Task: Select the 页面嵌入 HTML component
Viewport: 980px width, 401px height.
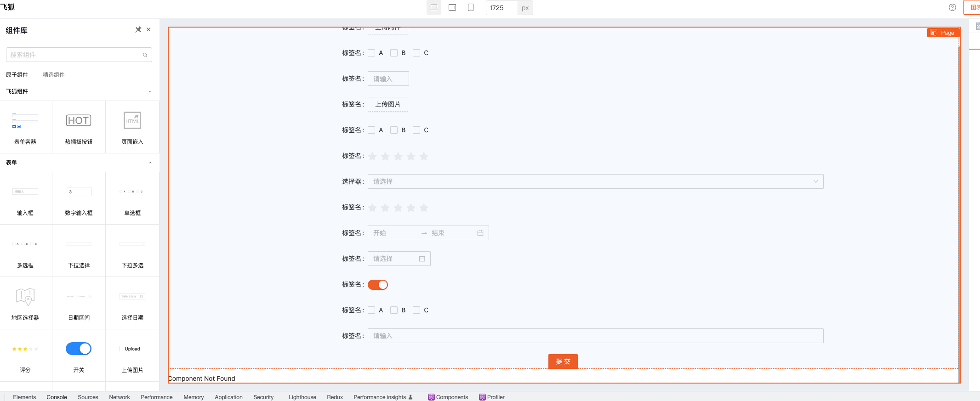Action: [132, 127]
